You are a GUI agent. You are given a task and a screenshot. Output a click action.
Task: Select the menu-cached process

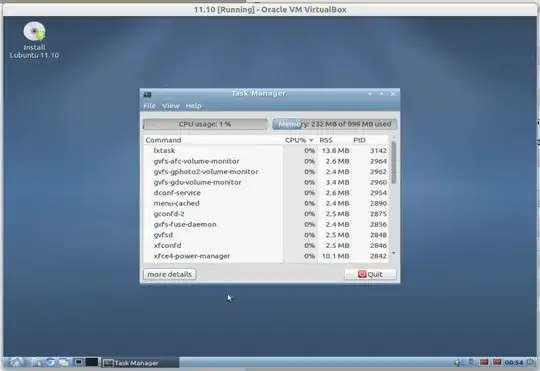pyautogui.click(x=266, y=203)
